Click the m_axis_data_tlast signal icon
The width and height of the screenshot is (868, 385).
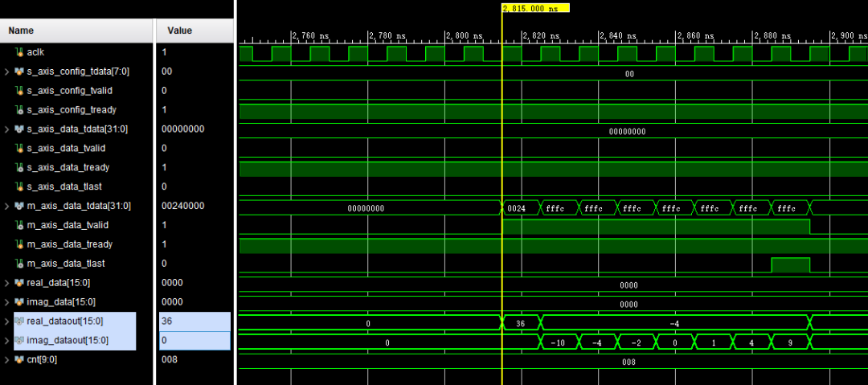click(19, 264)
